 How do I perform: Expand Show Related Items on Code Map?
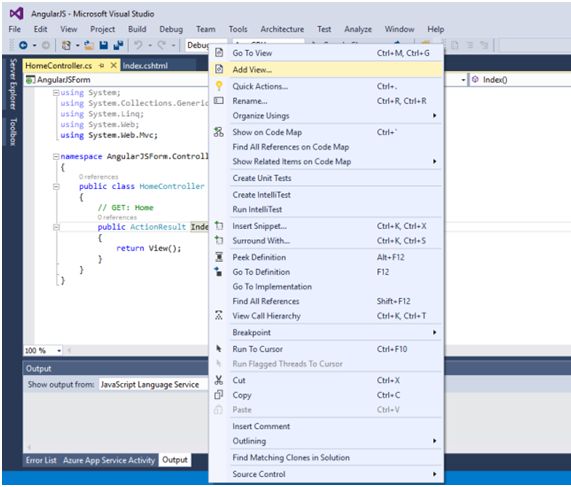click(x=434, y=161)
